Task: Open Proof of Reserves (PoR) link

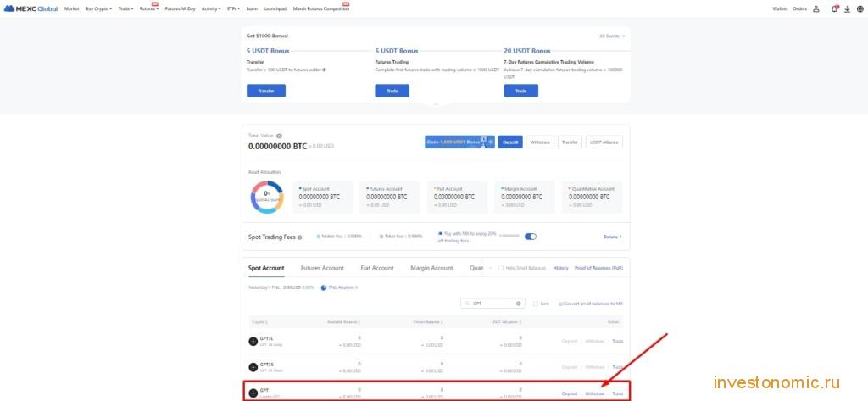Action: tap(599, 268)
